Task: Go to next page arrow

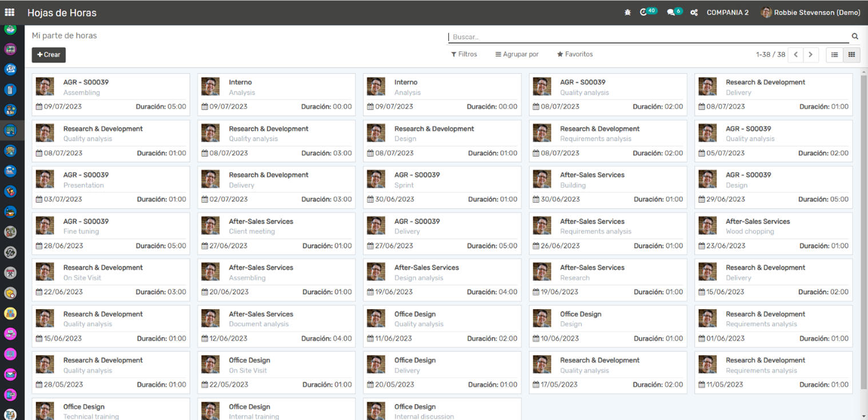Action: [810, 55]
